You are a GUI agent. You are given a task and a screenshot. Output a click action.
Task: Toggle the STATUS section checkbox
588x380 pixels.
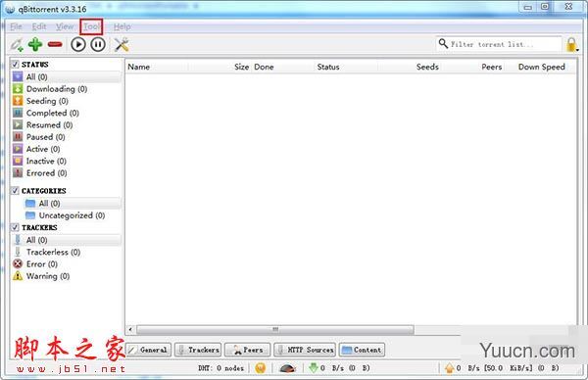(15, 64)
